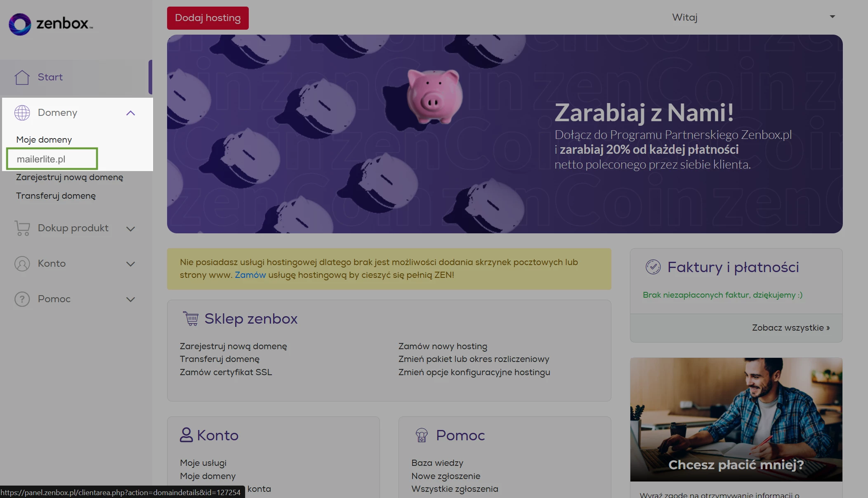Expand the Dokup produkt submenu

(x=130, y=229)
